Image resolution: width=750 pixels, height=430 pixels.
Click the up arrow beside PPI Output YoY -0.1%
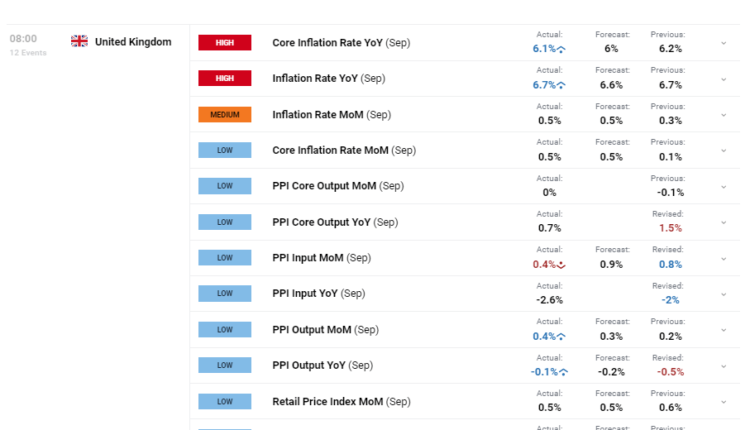(x=563, y=372)
